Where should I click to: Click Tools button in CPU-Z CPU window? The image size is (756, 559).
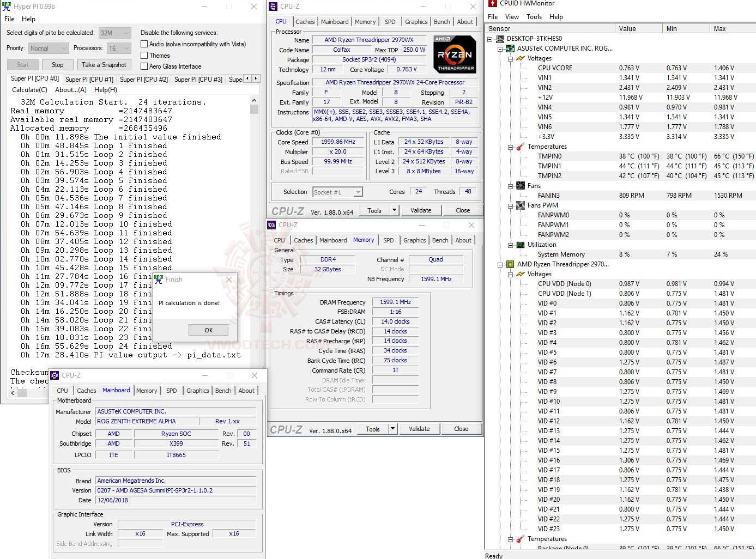pos(374,210)
